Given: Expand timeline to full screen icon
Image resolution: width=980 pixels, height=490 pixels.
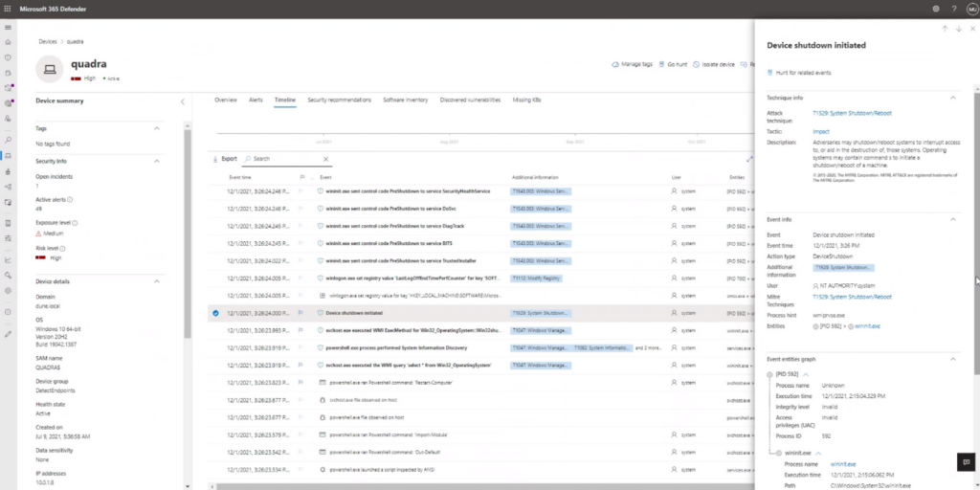Looking at the screenshot, I should coord(749,159).
